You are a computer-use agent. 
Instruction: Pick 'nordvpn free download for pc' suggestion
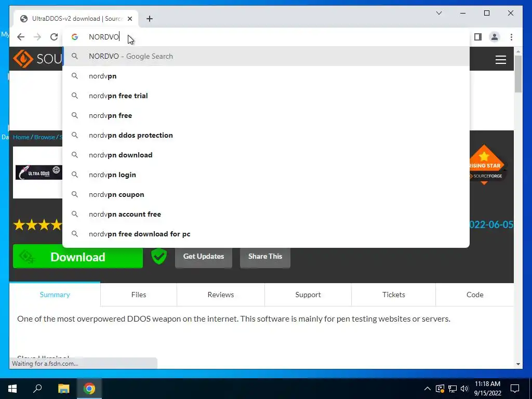pos(266,234)
